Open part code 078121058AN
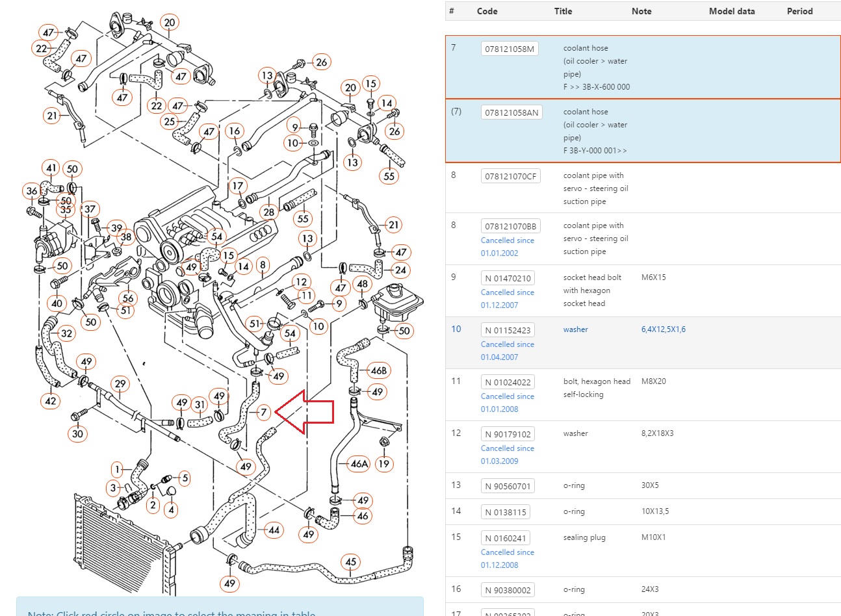The height and width of the screenshot is (616, 841). (511, 112)
